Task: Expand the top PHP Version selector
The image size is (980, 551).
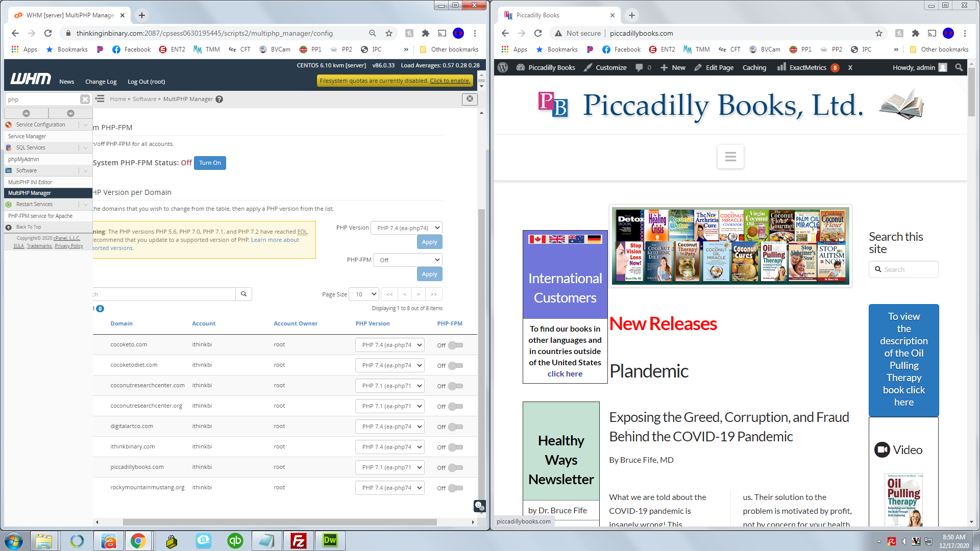Action: tap(406, 228)
